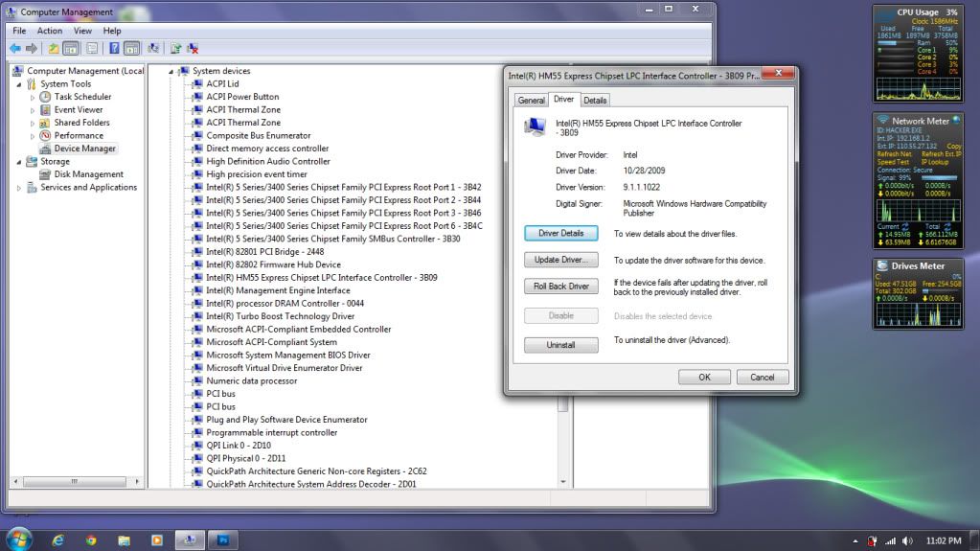980x551 pixels.
Task: Go back with the blue Back arrow
Action: pyautogui.click(x=15, y=48)
